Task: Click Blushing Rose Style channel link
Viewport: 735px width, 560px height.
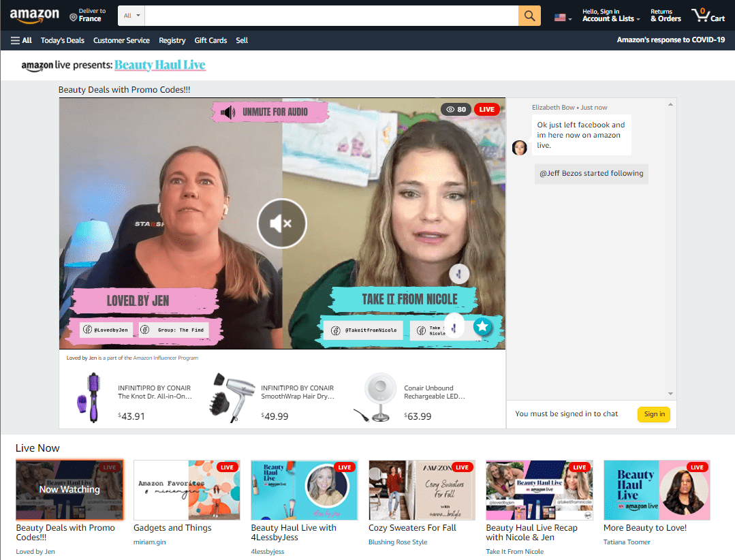Action: point(398,542)
